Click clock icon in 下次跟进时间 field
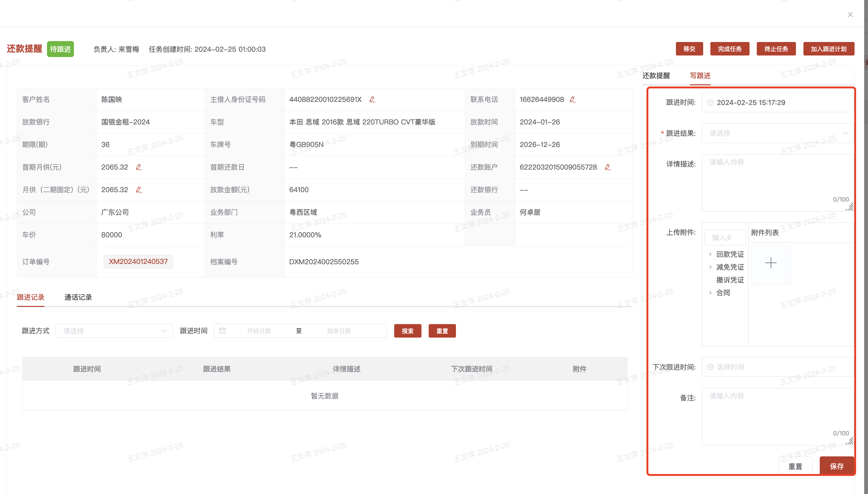 coord(710,367)
